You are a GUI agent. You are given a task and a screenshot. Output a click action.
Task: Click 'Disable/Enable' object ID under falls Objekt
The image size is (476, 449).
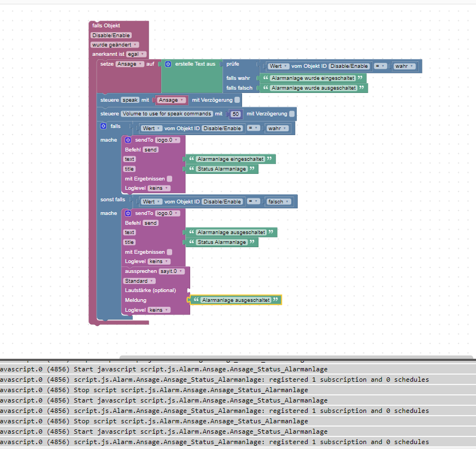point(111,35)
